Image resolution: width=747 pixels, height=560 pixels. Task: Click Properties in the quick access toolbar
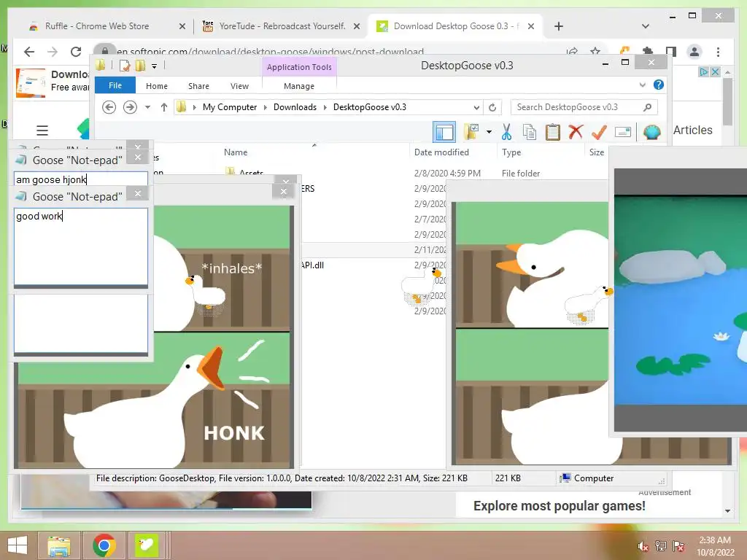(125, 65)
